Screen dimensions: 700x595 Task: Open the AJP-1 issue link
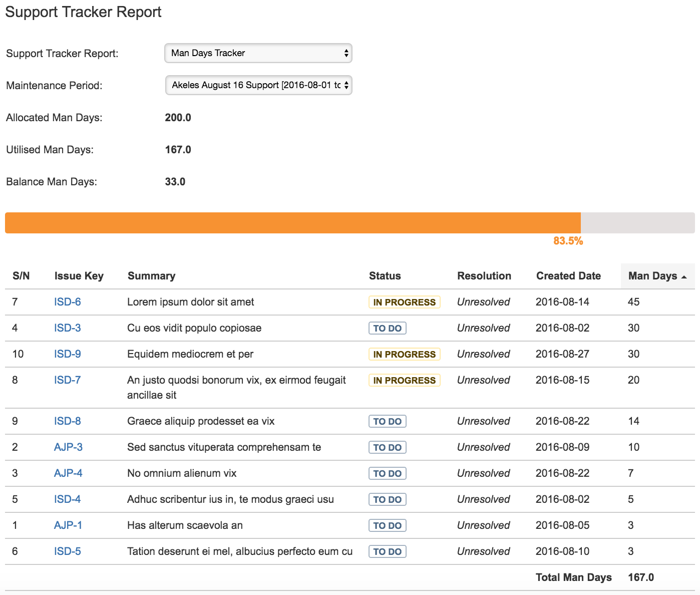pyautogui.click(x=68, y=525)
